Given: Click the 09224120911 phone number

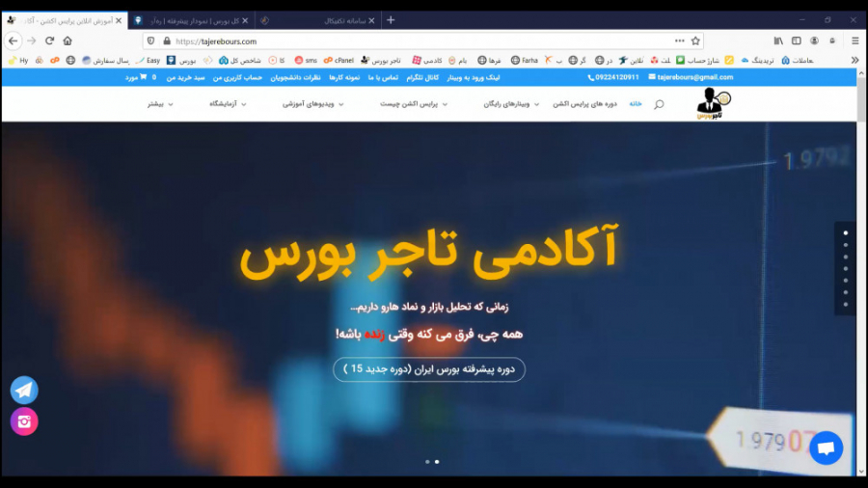Looking at the screenshot, I should pyautogui.click(x=613, y=77).
